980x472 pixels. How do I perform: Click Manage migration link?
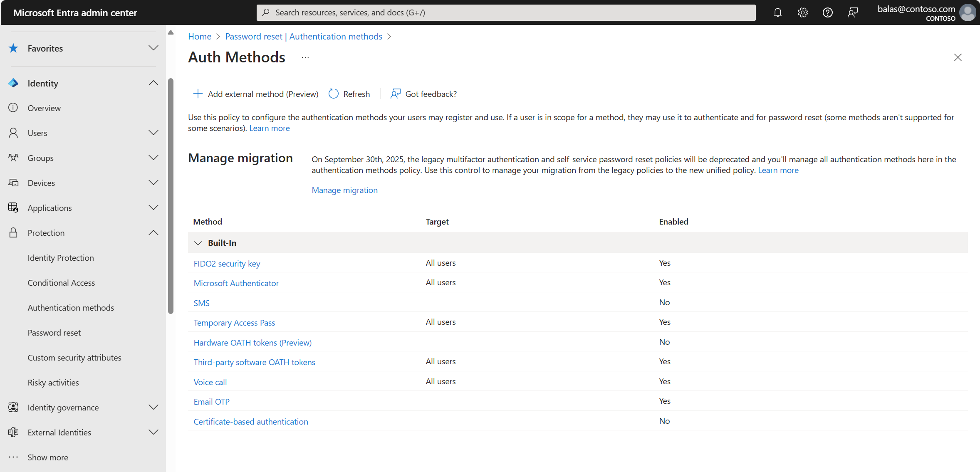344,190
